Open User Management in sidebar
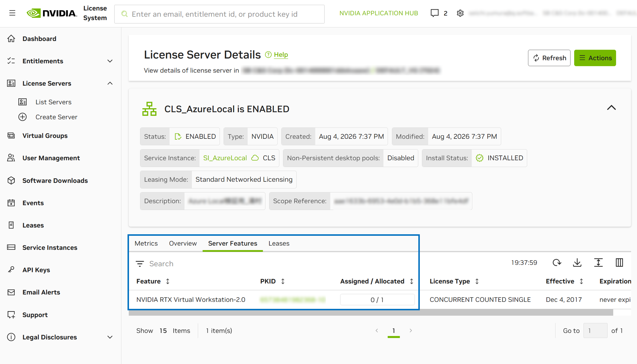The height and width of the screenshot is (364, 637). pos(51,158)
